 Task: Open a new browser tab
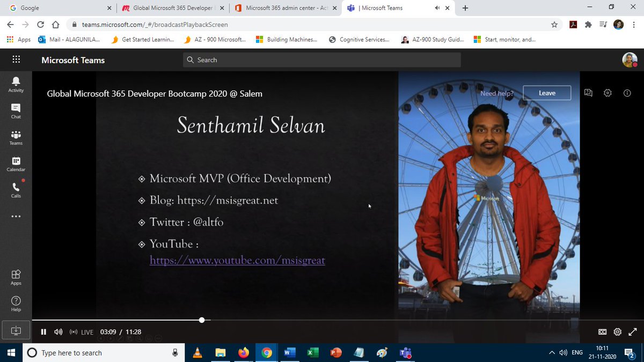[x=465, y=8]
